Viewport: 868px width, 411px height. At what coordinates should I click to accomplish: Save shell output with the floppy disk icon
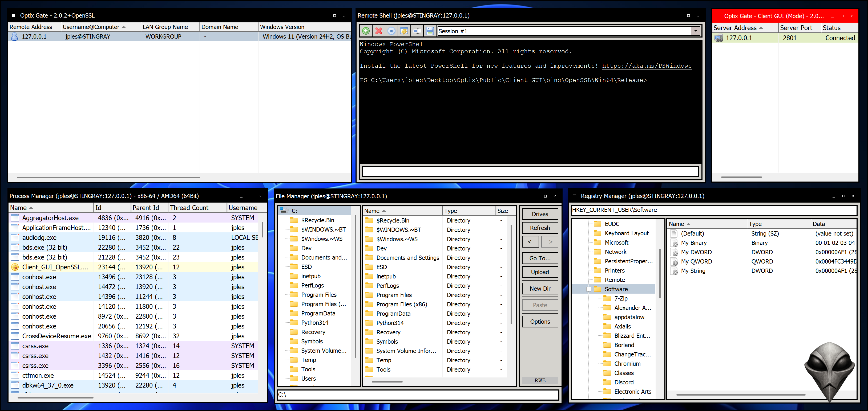click(430, 31)
